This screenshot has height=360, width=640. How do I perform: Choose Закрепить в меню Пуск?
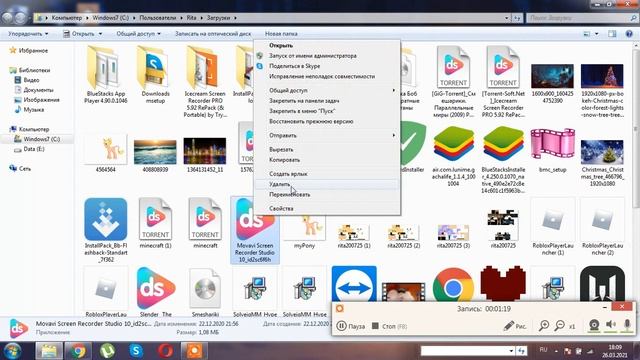click(x=302, y=111)
